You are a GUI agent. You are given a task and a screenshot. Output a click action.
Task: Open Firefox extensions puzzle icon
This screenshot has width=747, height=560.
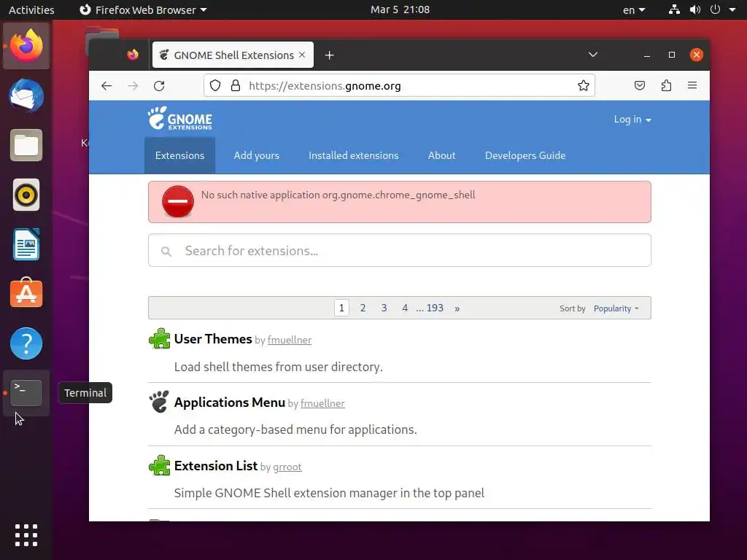click(667, 86)
